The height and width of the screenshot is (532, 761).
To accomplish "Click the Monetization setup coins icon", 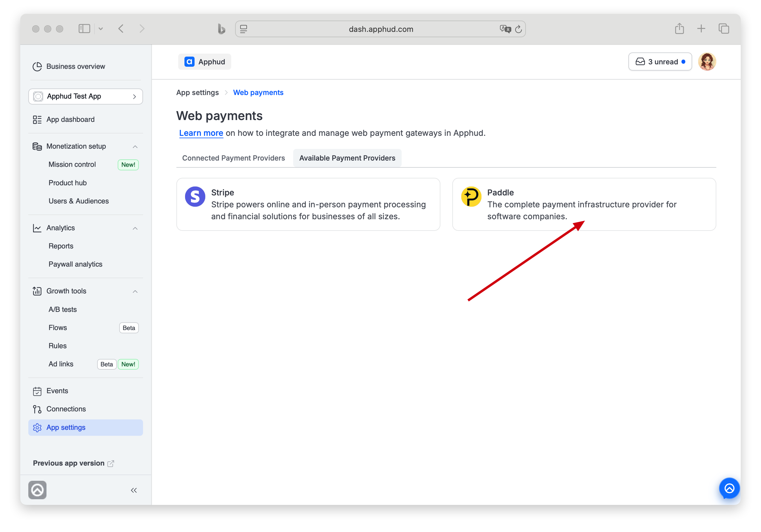I will pos(37,147).
